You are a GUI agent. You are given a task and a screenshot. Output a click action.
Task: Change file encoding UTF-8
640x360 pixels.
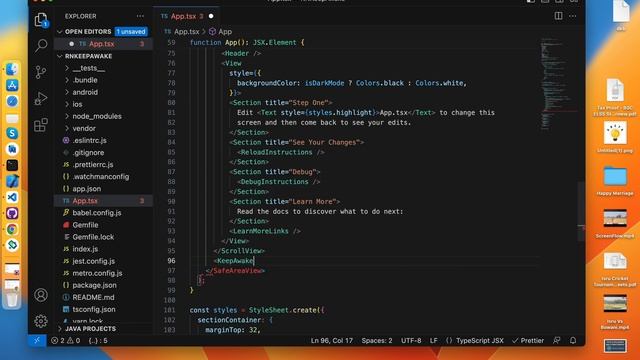tap(411, 340)
